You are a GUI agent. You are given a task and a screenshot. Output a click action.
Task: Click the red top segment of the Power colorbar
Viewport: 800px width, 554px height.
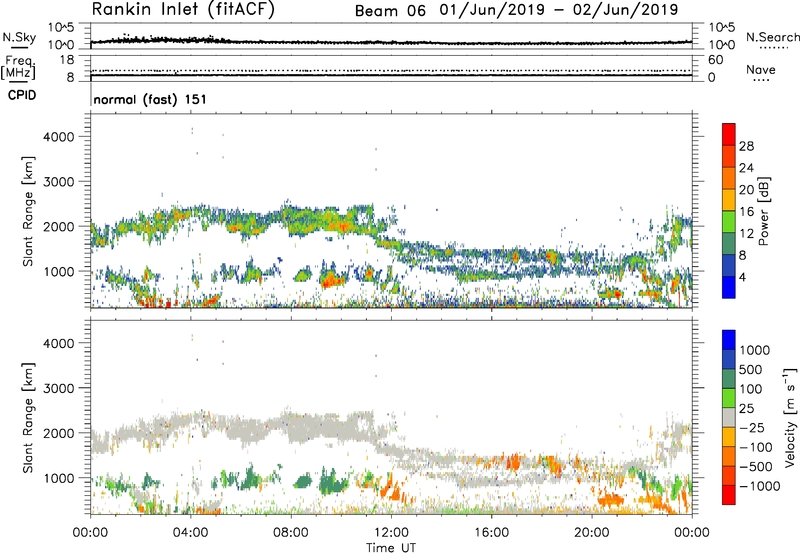point(729,134)
